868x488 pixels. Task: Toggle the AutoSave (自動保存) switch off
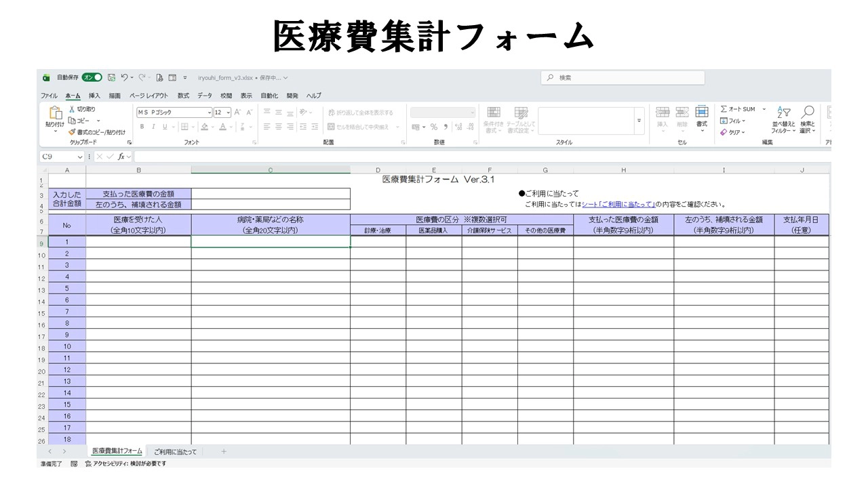92,78
